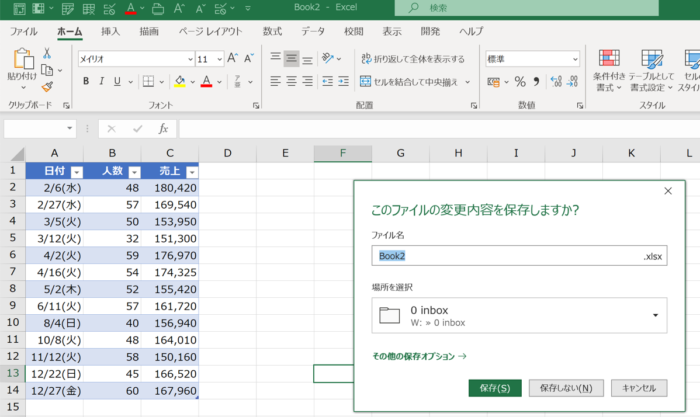Image resolution: width=700 pixels, height=417 pixels.
Task: Click the select-all corner triangle
Action: pyautogui.click(x=17, y=154)
